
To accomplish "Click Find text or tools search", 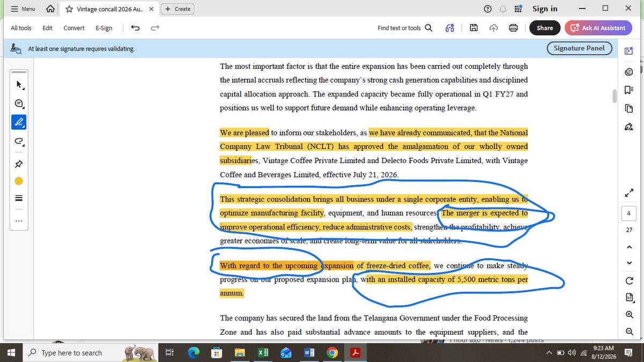I will tap(405, 28).
